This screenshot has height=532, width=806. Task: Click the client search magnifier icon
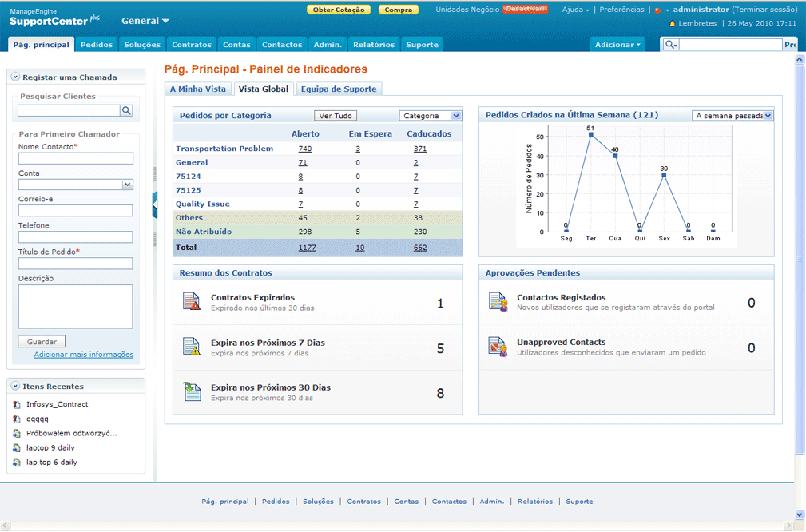tap(126, 110)
